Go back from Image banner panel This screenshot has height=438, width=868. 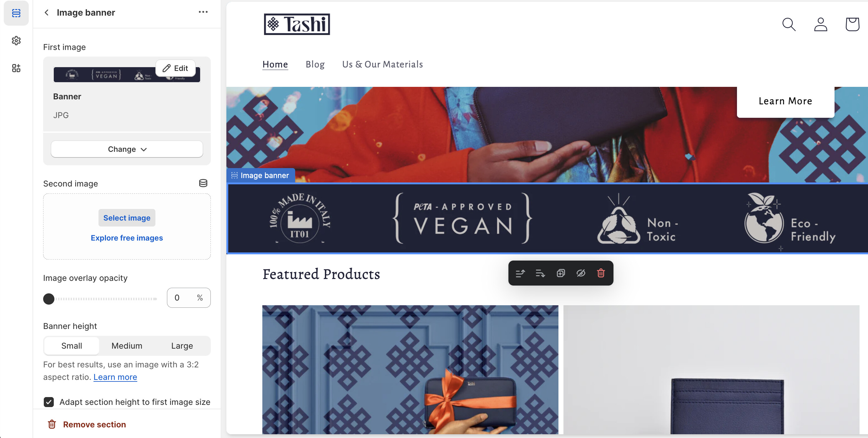(47, 12)
